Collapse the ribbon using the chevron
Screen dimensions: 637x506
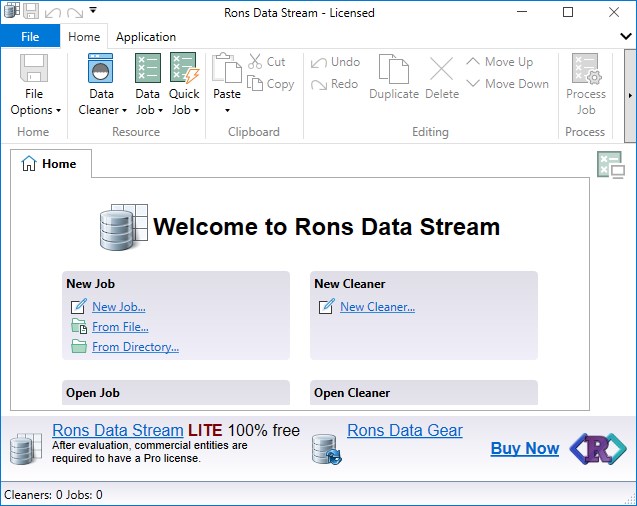pyautogui.click(x=626, y=37)
